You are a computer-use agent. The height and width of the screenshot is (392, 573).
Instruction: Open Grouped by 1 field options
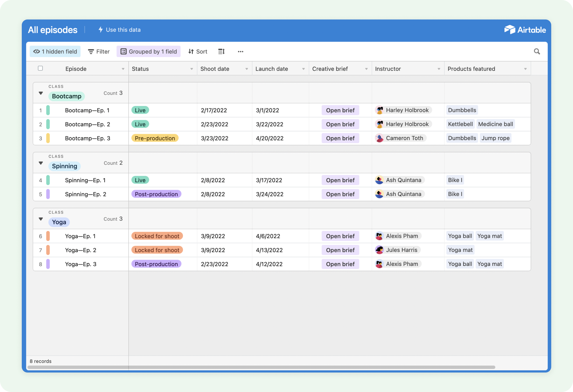tap(148, 52)
